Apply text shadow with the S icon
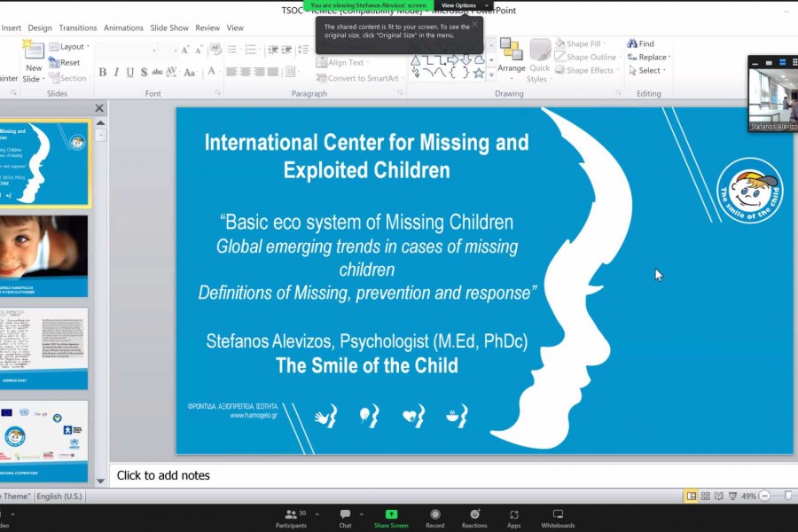The height and width of the screenshot is (532, 798). pyautogui.click(x=144, y=73)
